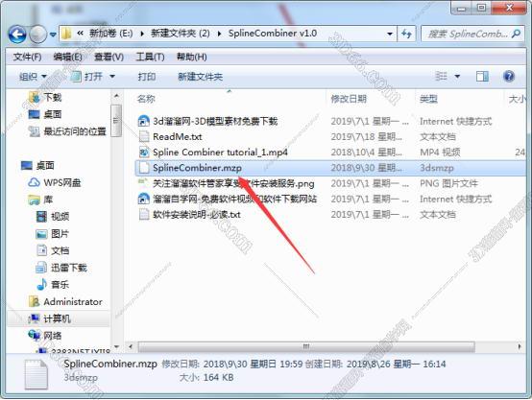This screenshot has width=532, height=400.
Task: Sort by the 名称 column header
Action: tap(146, 99)
